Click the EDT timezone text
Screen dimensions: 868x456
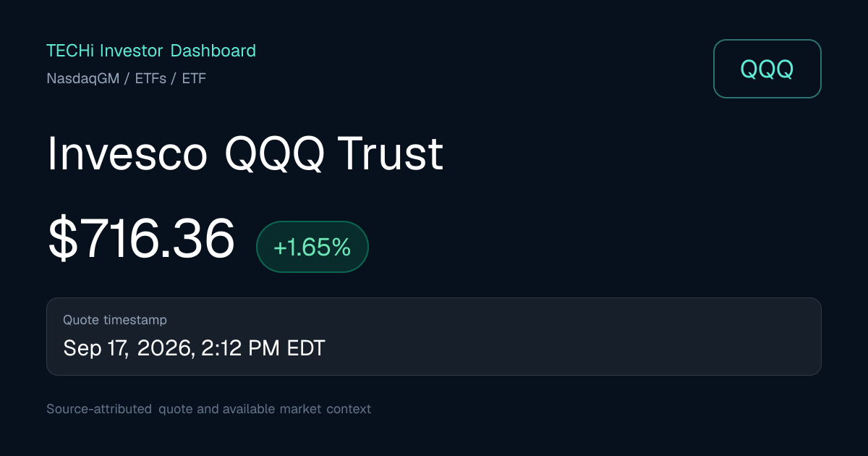306,348
